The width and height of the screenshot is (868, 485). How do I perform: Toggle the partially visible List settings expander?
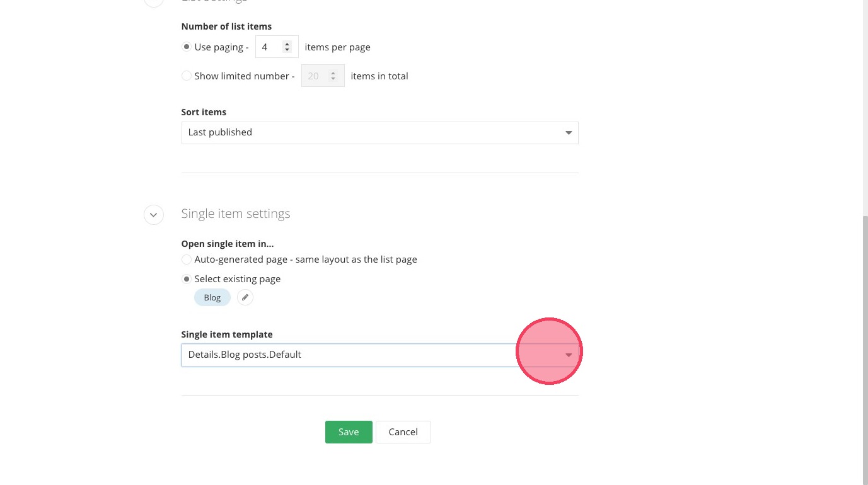click(154, 2)
